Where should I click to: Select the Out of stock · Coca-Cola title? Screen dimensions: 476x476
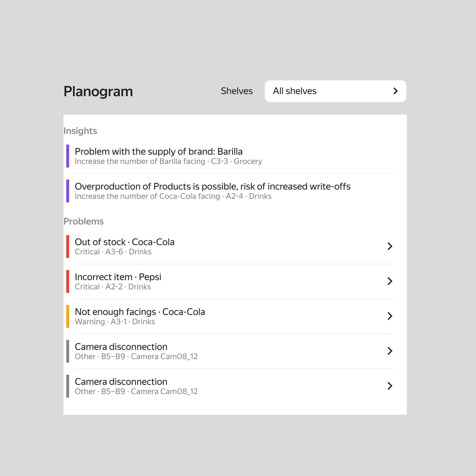[125, 242]
